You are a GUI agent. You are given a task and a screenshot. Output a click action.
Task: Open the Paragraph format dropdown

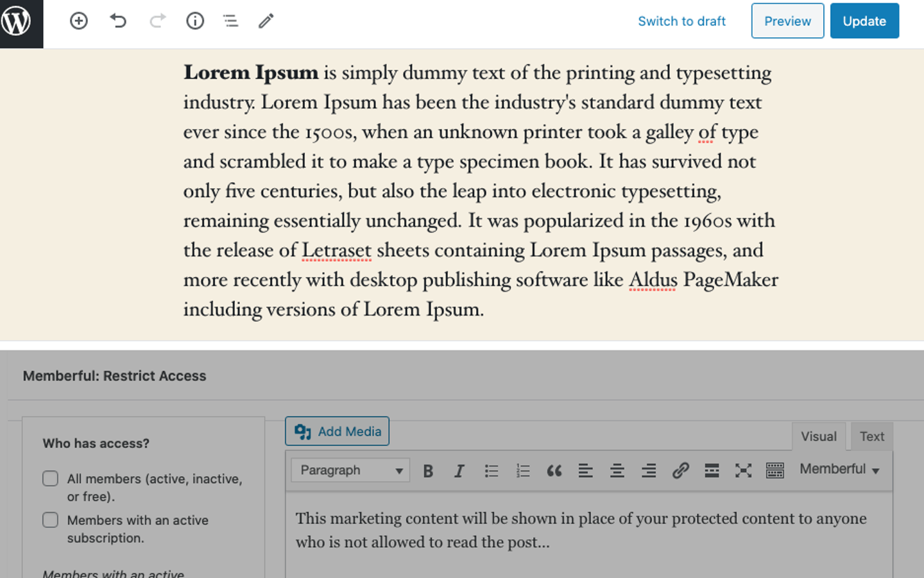pyautogui.click(x=350, y=471)
